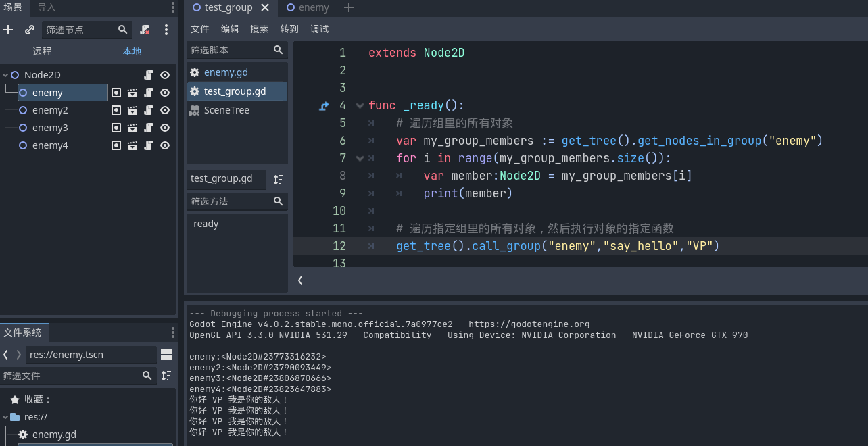Collapse the res:// folder

(5, 417)
